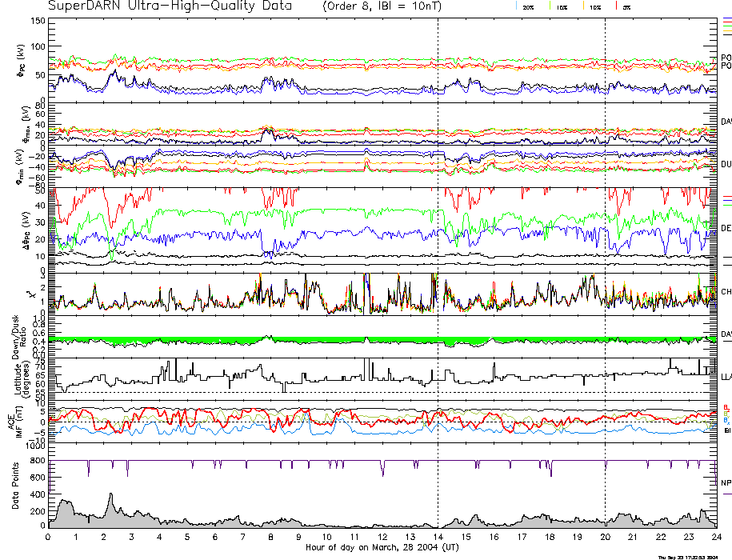Click the SuperDARN Ultra-High-Quality Data title

170,6
